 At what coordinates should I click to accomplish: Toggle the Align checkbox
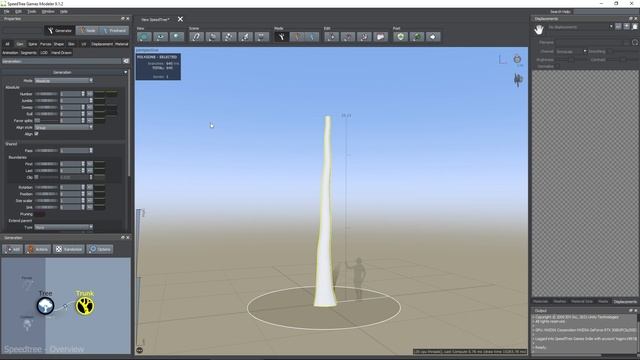point(36,134)
